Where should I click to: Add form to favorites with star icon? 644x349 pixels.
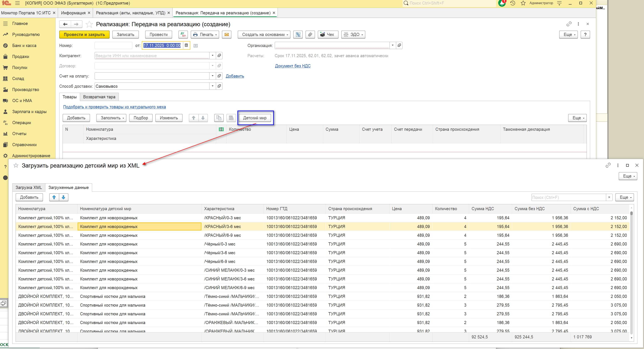(89, 24)
